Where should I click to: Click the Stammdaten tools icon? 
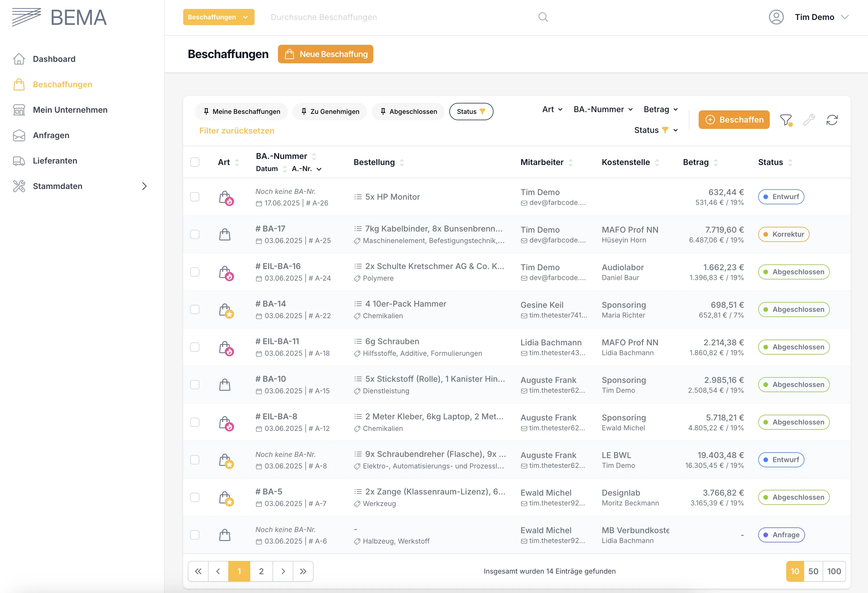tap(19, 186)
